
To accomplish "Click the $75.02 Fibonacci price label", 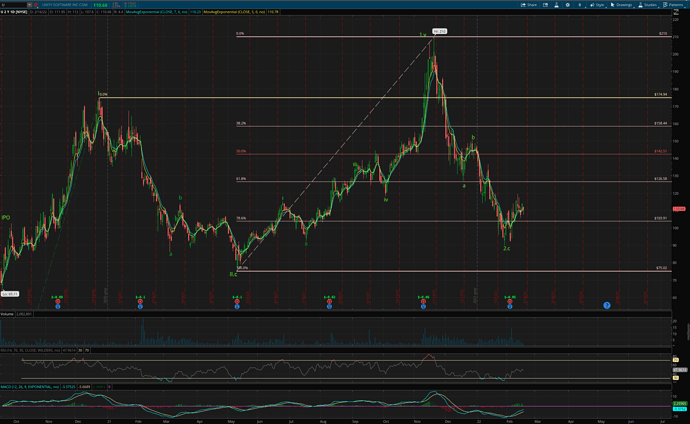I will [x=661, y=268].
